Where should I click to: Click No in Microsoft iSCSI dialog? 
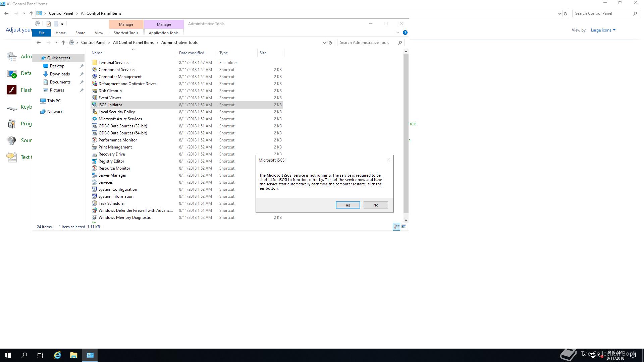click(376, 205)
